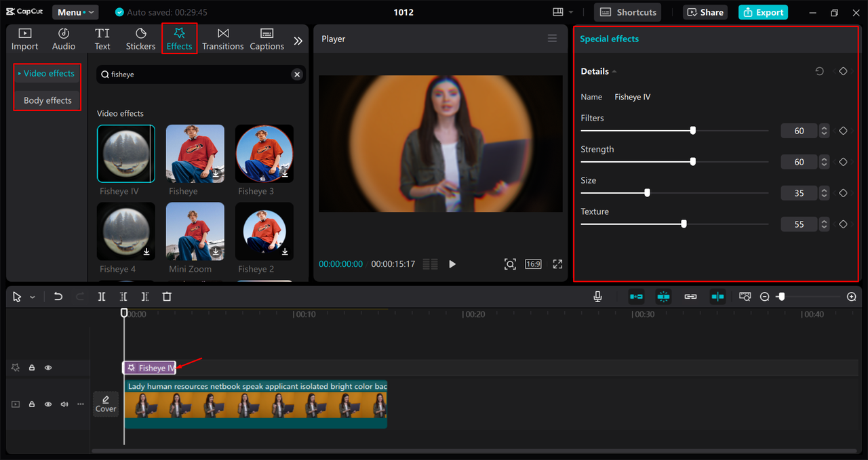Open the Shortcuts panel
The width and height of the screenshot is (868, 460).
coord(628,12)
